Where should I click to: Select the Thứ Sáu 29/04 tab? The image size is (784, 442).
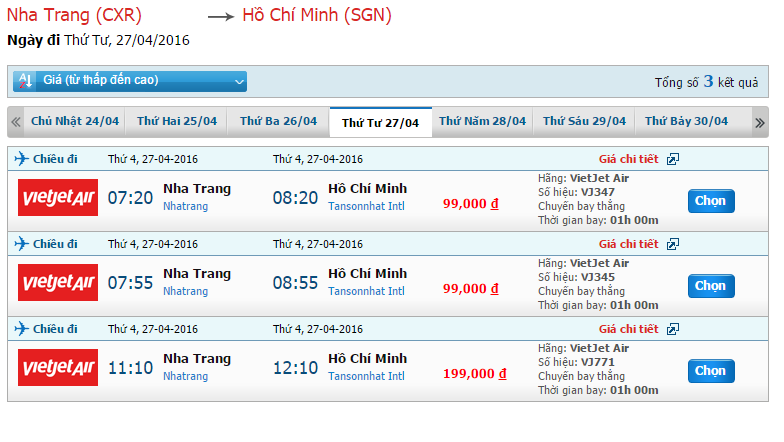584,122
